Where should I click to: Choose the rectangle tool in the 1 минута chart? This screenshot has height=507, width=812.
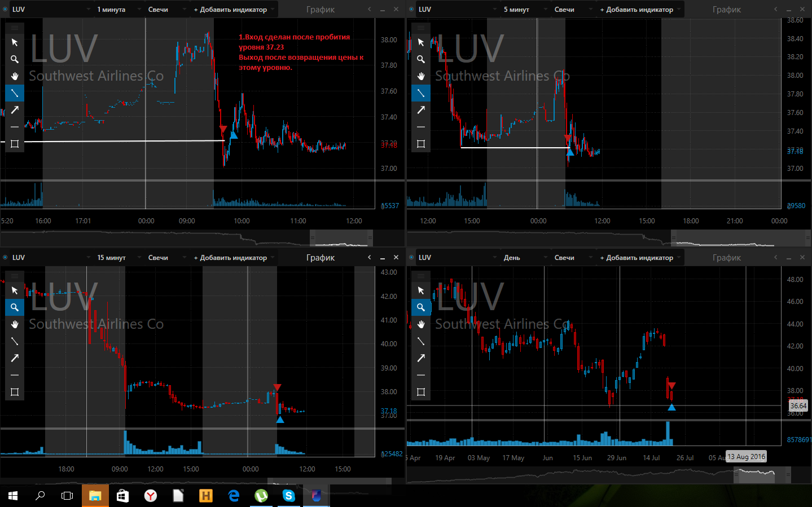coord(15,144)
